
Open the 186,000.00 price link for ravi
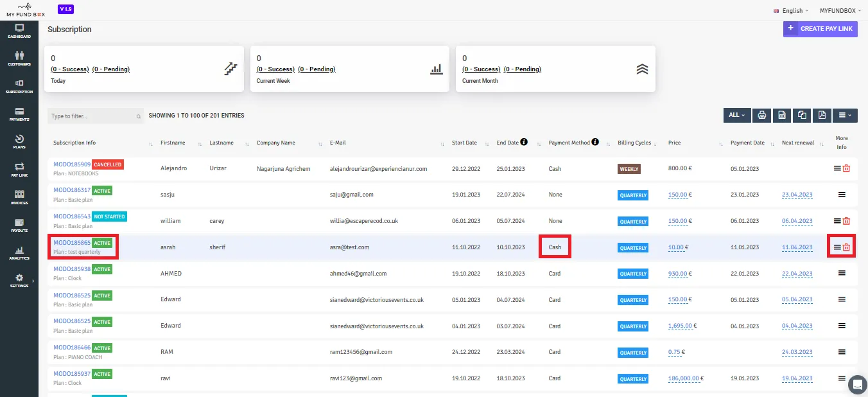point(684,379)
